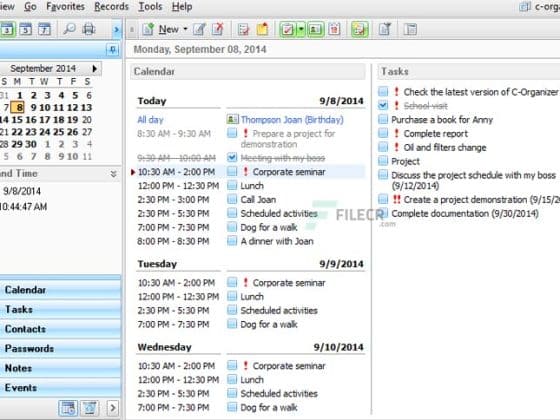Check the A dinner with Joan checkbox
This screenshot has width=560, height=420.
point(232,241)
